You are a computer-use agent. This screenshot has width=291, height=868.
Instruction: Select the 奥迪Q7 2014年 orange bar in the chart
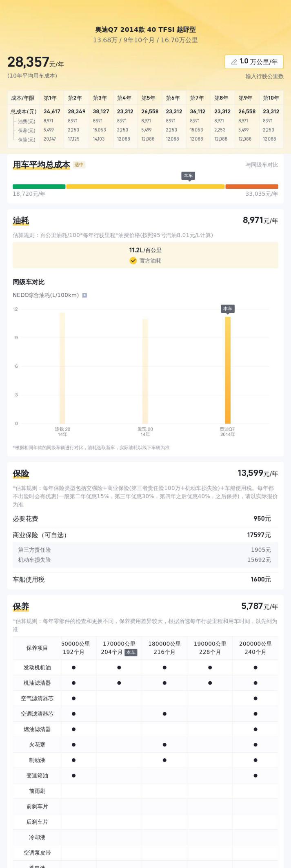coord(228,370)
